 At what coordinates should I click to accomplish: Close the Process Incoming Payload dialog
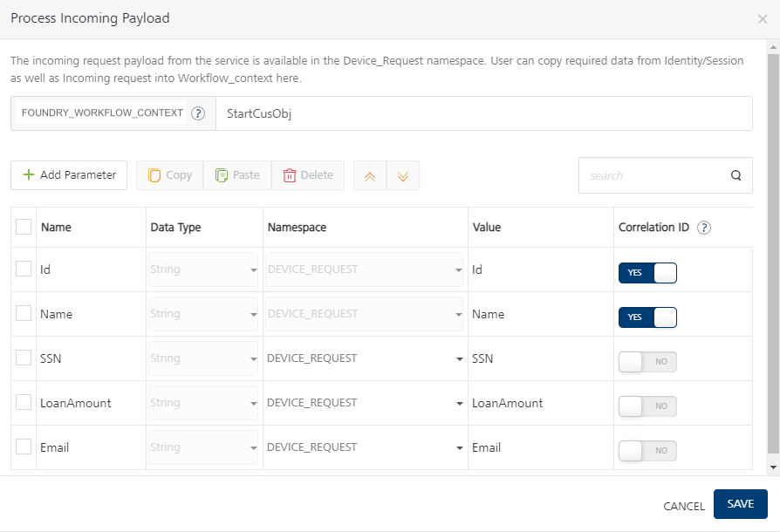[x=763, y=18]
